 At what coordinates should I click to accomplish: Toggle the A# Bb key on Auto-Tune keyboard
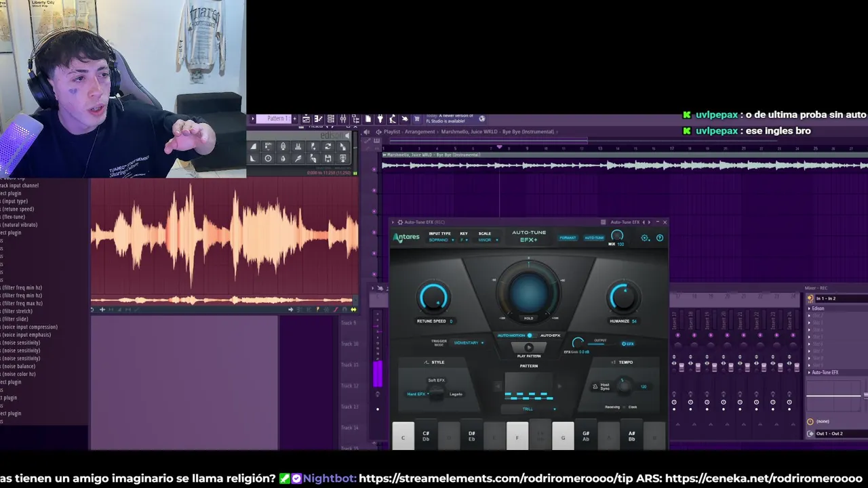(x=631, y=436)
